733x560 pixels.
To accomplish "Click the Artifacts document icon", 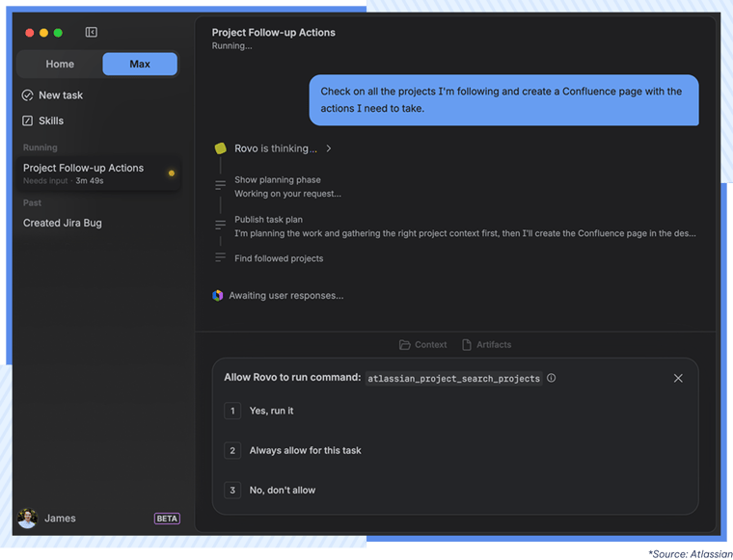I will tap(467, 345).
